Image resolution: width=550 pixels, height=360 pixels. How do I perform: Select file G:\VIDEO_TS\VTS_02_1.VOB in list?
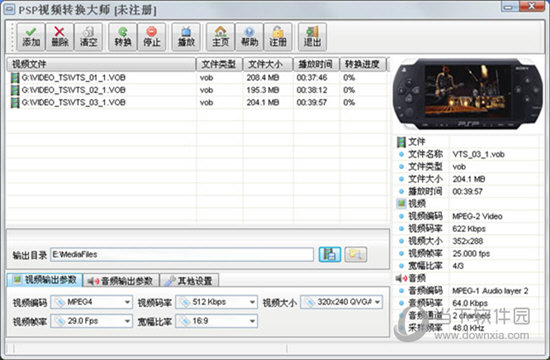pyautogui.click(x=74, y=90)
